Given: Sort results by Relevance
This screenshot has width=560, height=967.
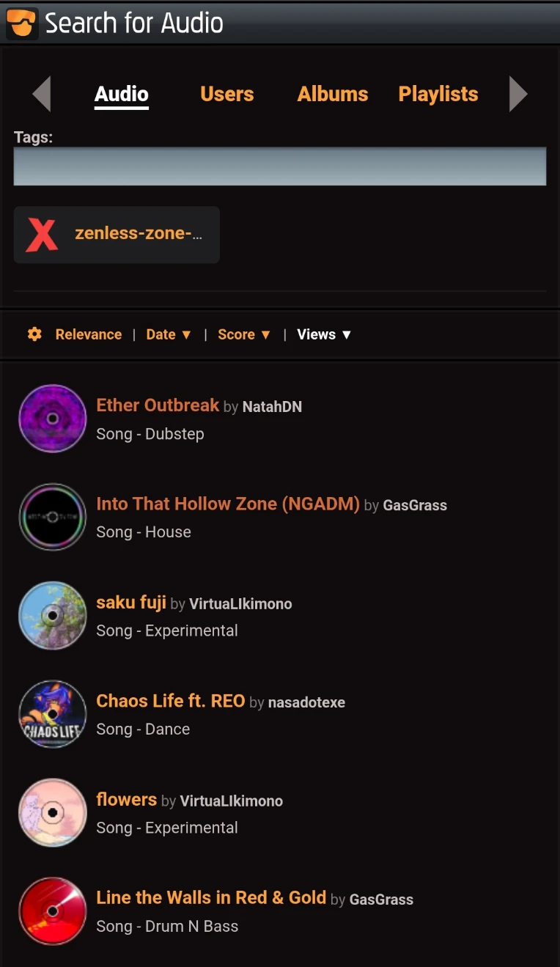Looking at the screenshot, I should tap(89, 334).
